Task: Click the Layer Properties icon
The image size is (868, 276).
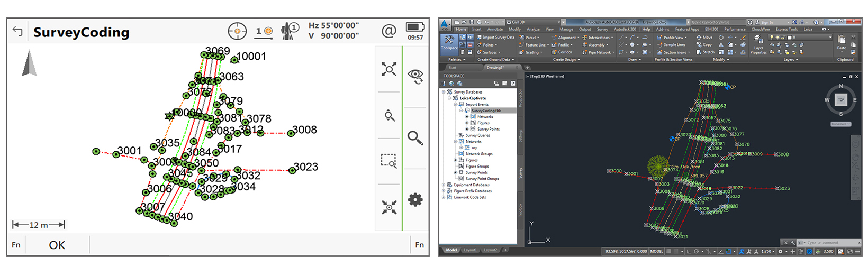Action: pos(758,44)
